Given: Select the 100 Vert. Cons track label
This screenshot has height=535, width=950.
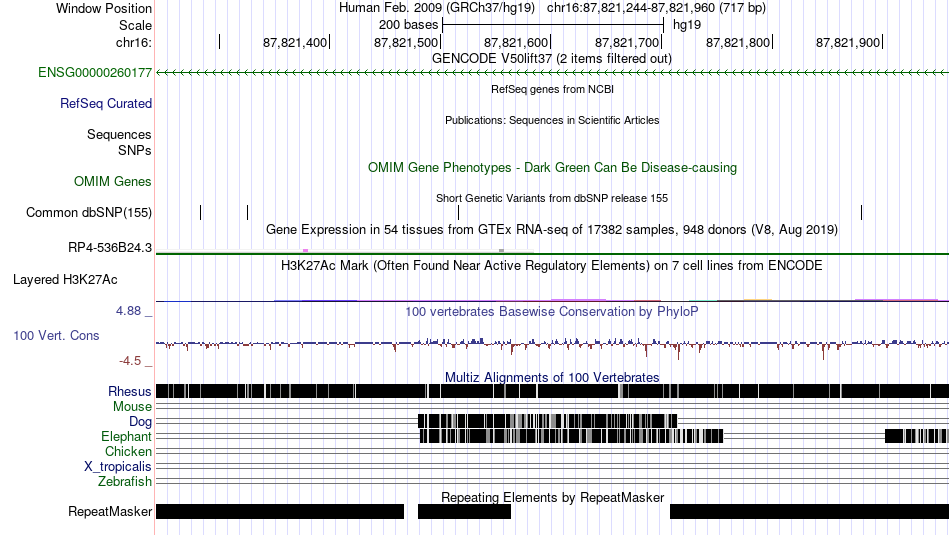Looking at the screenshot, I should pos(56,336).
